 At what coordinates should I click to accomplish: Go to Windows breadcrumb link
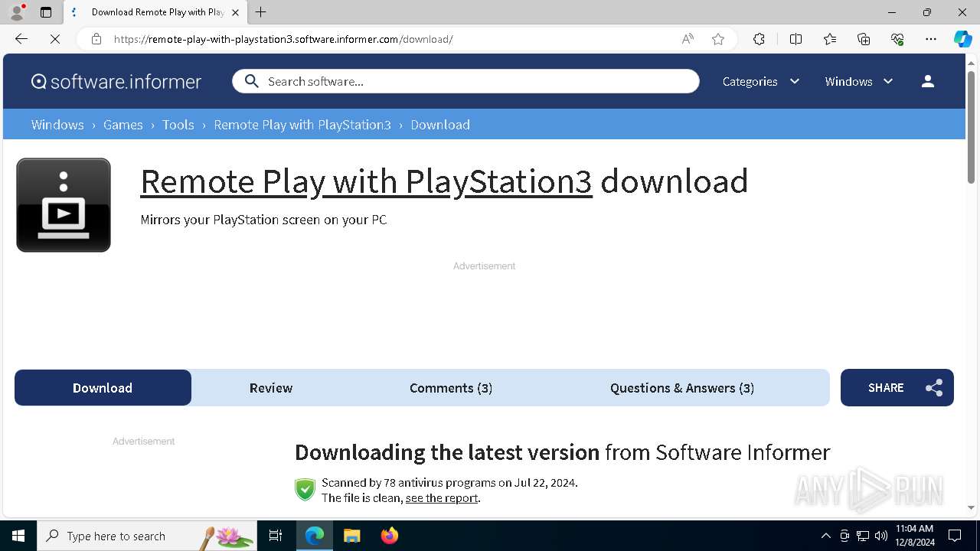click(57, 125)
